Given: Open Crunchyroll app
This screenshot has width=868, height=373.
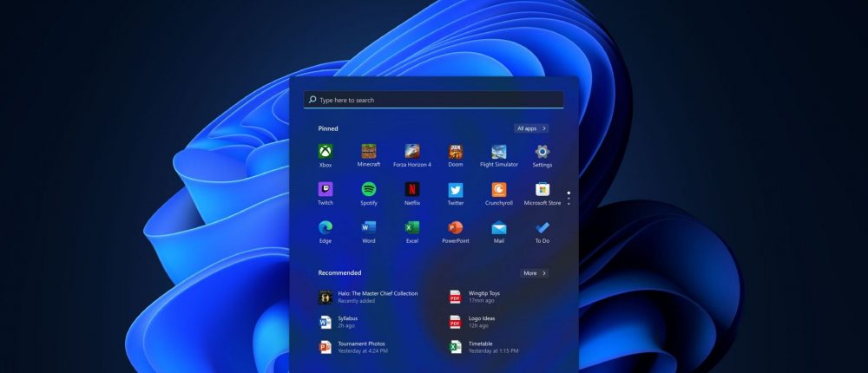Looking at the screenshot, I should pyautogui.click(x=499, y=191).
